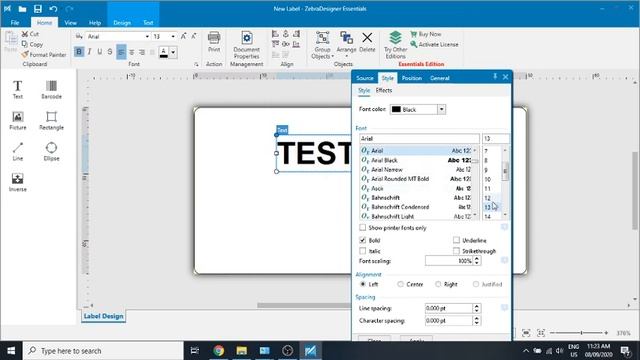
Task: Toggle Bold in ribbon Font group
Action: pyautogui.click(x=79, y=52)
